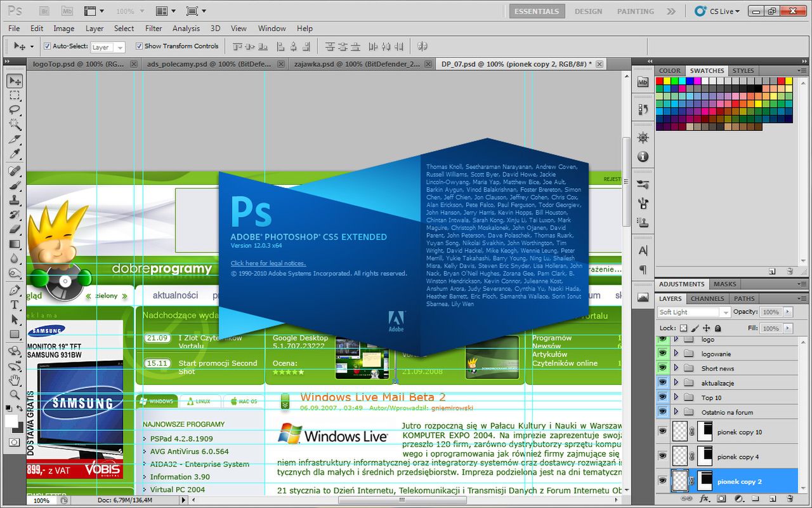Toggle lock transparent pixels icon
The height and width of the screenshot is (508, 812).
[683, 328]
